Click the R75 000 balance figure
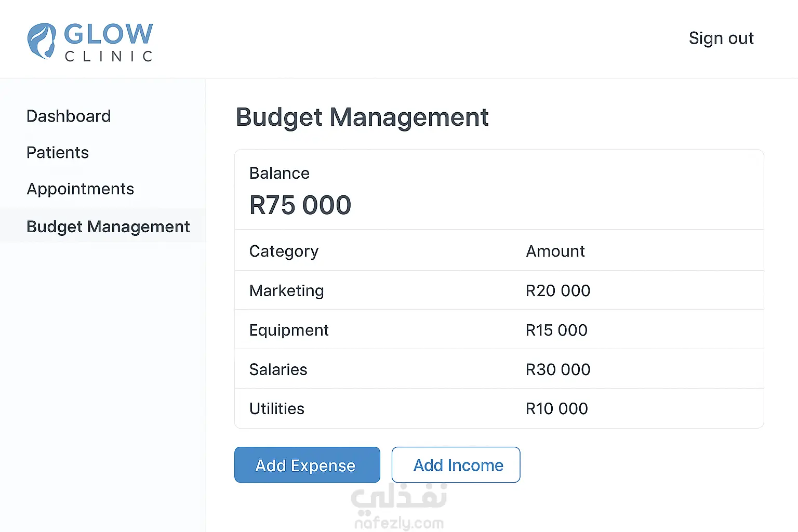798x532 pixels. coord(300,205)
